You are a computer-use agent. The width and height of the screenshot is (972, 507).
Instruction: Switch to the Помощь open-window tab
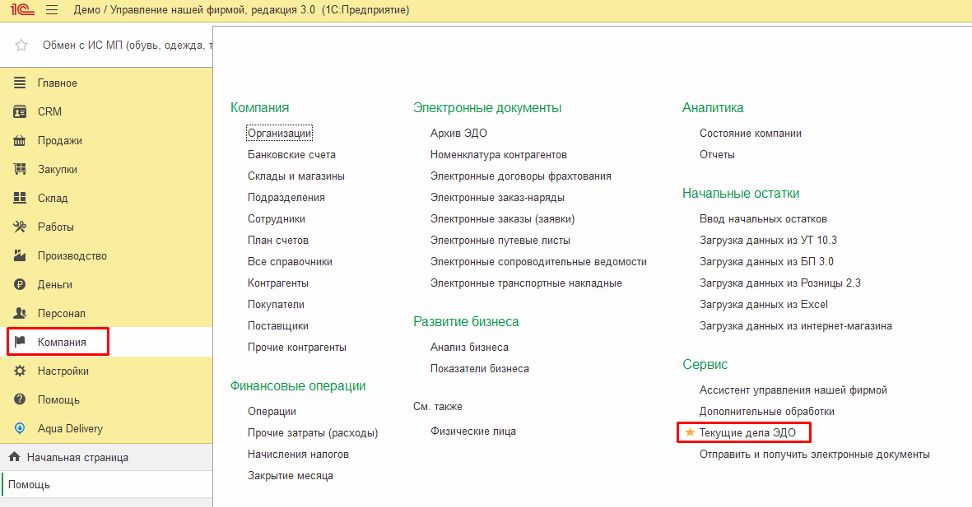(x=106, y=485)
